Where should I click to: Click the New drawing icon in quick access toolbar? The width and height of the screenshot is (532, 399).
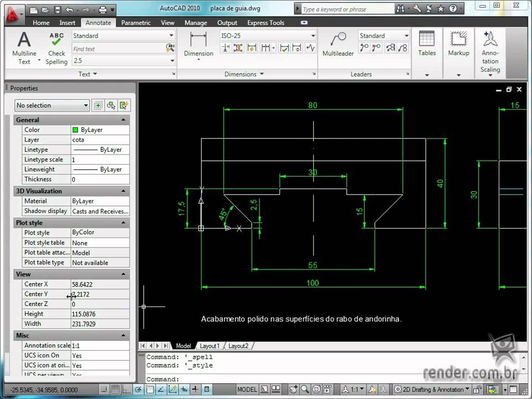coord(34,10)
